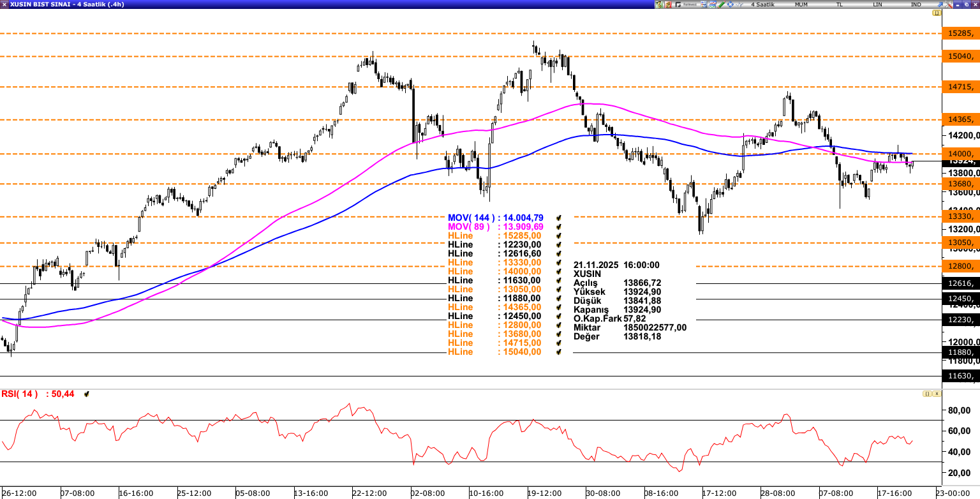This screenshot has width=980, height=499.
Task: Click the red chart template toolbar icon
Action: (x=669, y=4)
